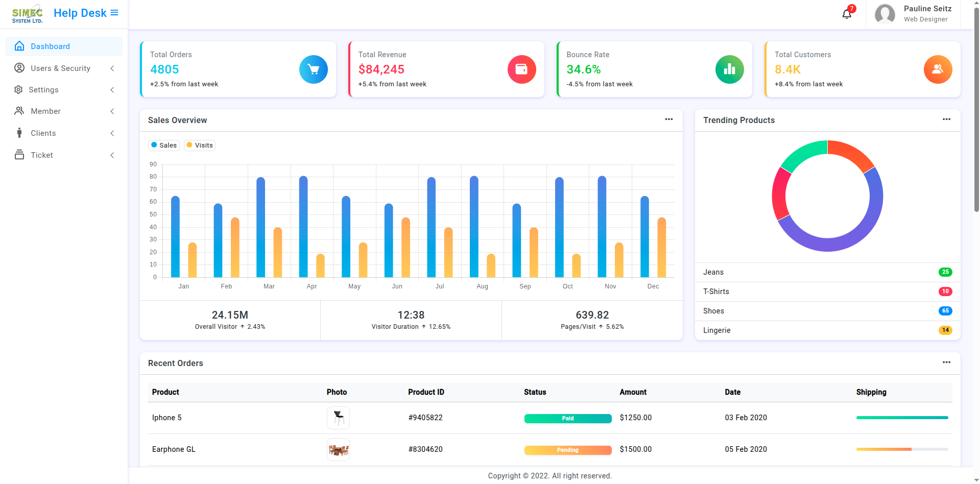The image size is (980, 484).
Task: Expand the Ticket sidebar menu
Action: click(64, 155)
